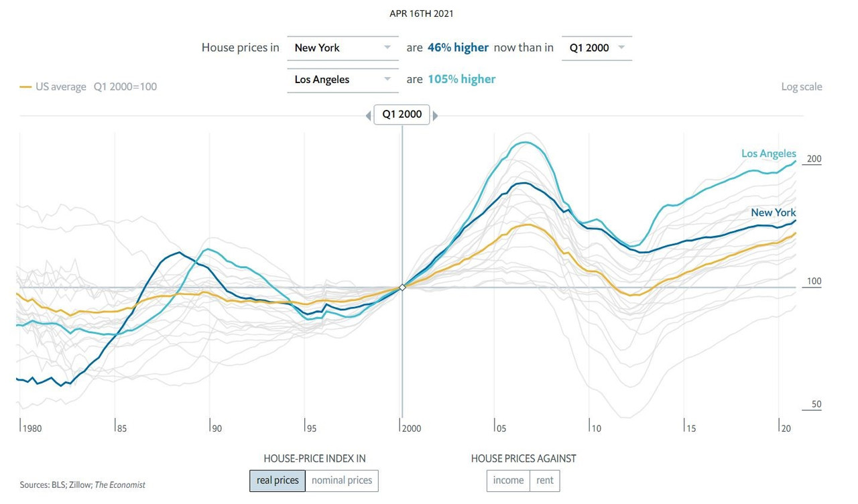Click the 46% higher result text
Viewport: 858px width, 504px height.
(458, 48)
